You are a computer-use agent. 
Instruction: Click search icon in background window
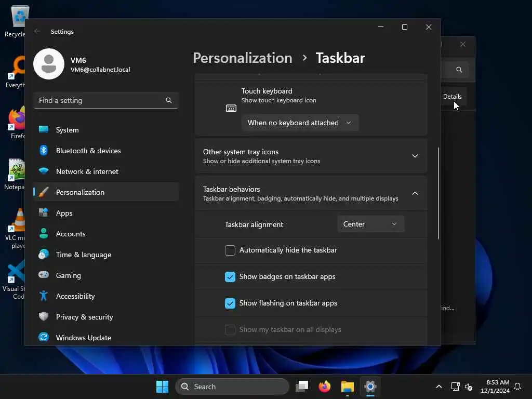459,70
